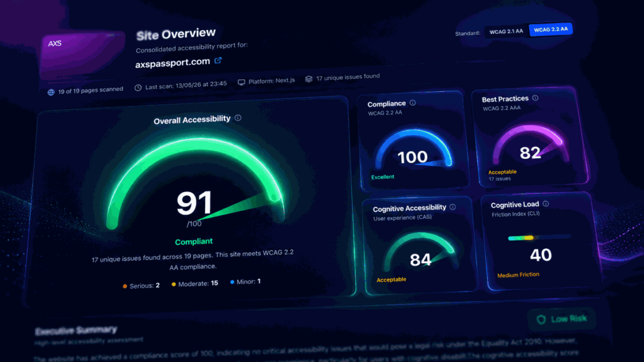Screen dimensions: 644x362
Task: Click 'Friction Index (CLI)' subtitle
Action: pos(515,214)
